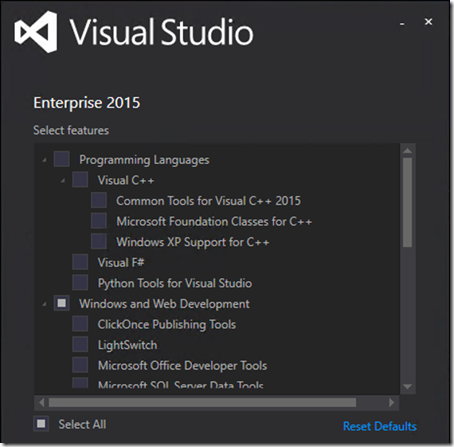Toggle the Select All checkbox
Screen dimensions: 454x447
pos(41,424)
